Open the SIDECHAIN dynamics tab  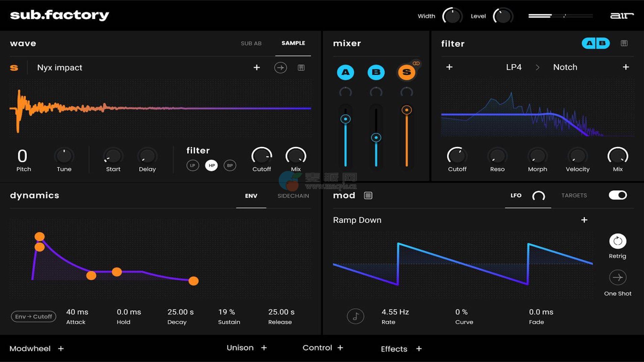(293, 196)
